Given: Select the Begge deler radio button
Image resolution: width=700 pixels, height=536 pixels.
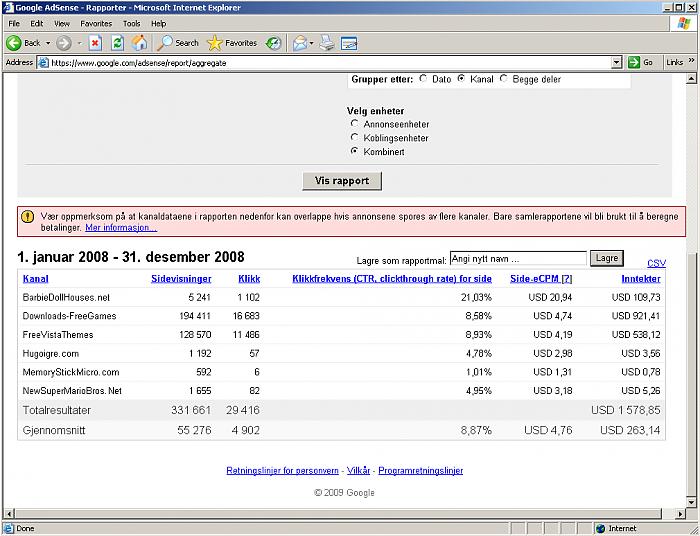Looking at the screenshot, I should point(503,79).
